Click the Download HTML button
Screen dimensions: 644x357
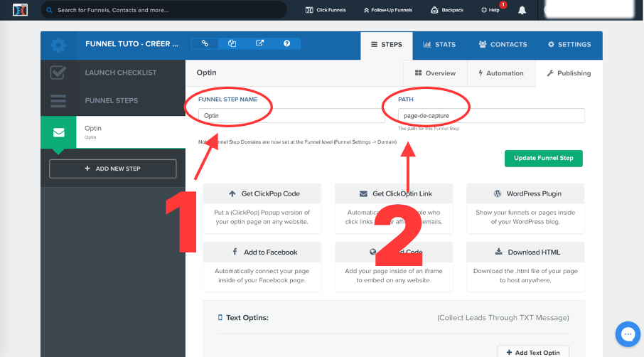point(525,252)
